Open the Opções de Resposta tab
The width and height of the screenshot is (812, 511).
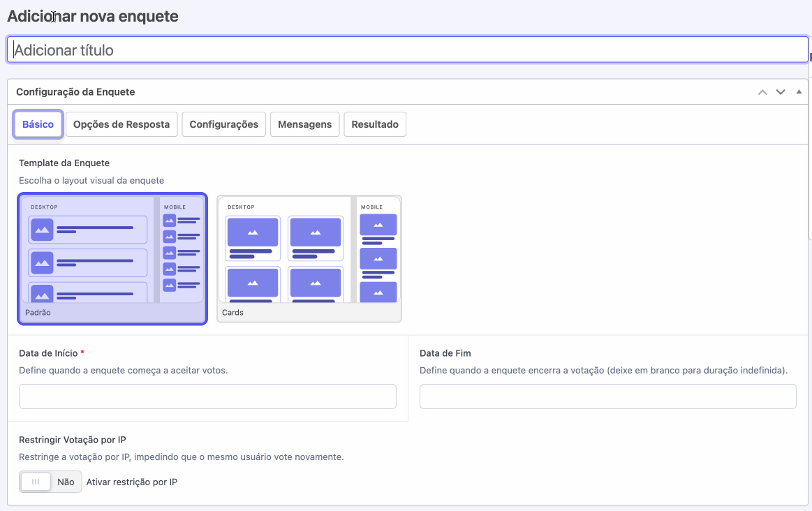[121, 124]
